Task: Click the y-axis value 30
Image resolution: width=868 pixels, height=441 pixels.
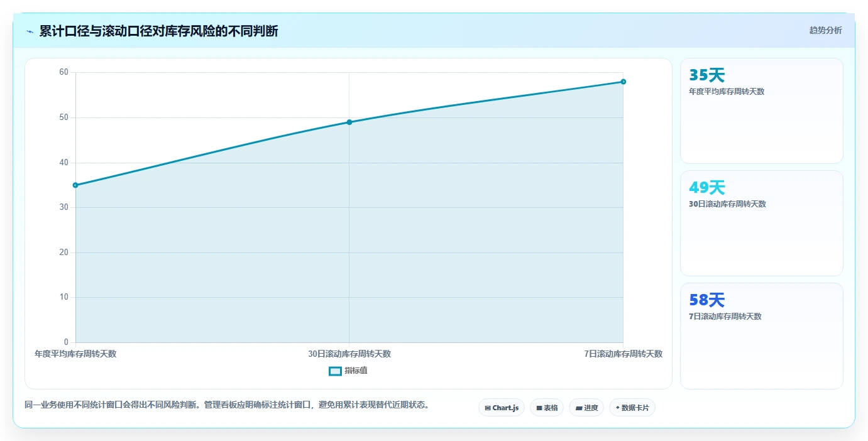Action: [x=63, y=207]
